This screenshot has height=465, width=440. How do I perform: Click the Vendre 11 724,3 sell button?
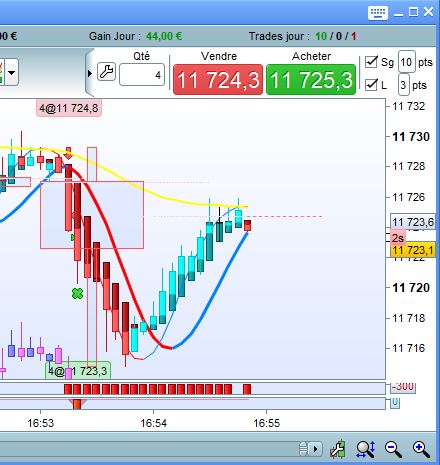(218, 80)
